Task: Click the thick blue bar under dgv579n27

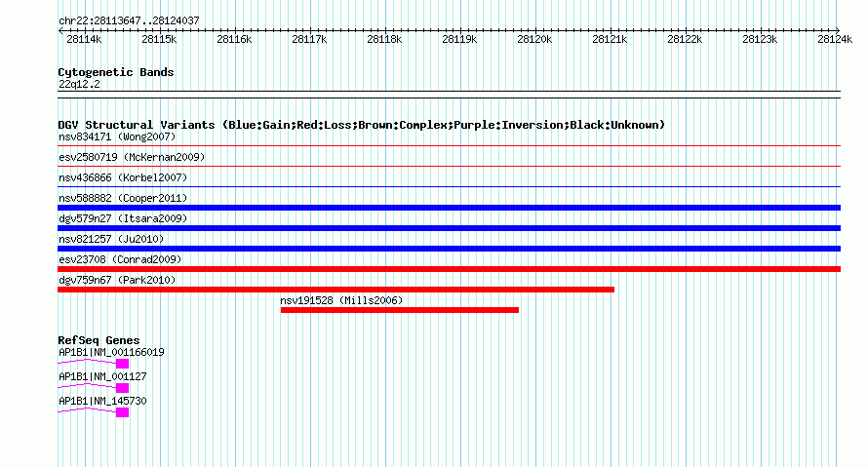Action: [x=449, y=228]
